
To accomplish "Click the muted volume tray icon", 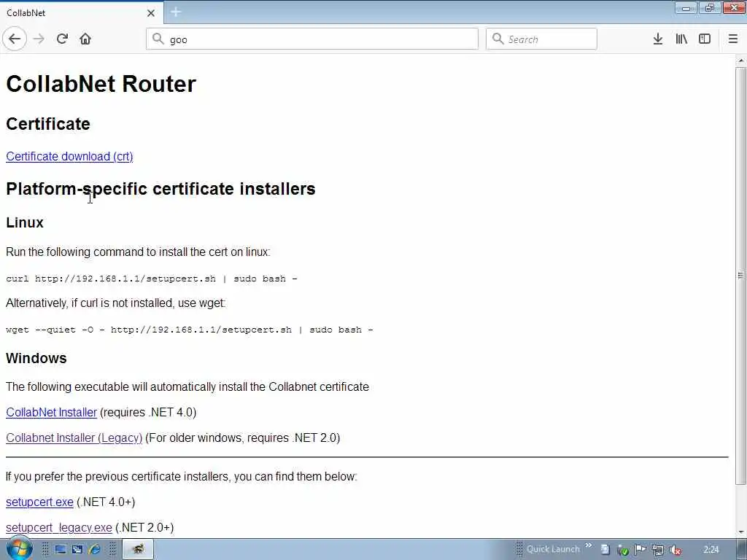I will 675,550.
